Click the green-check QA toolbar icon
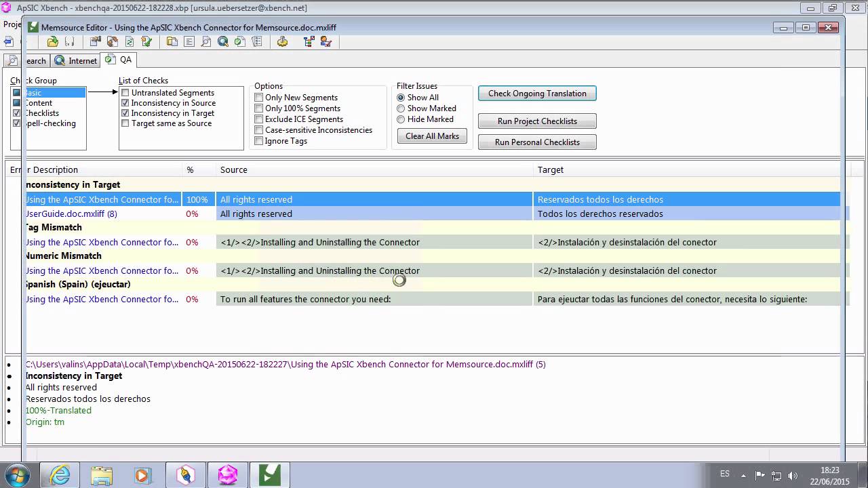The height and width of the screenshot is (488, 868). pyautogui.click(x=240, y=41)
